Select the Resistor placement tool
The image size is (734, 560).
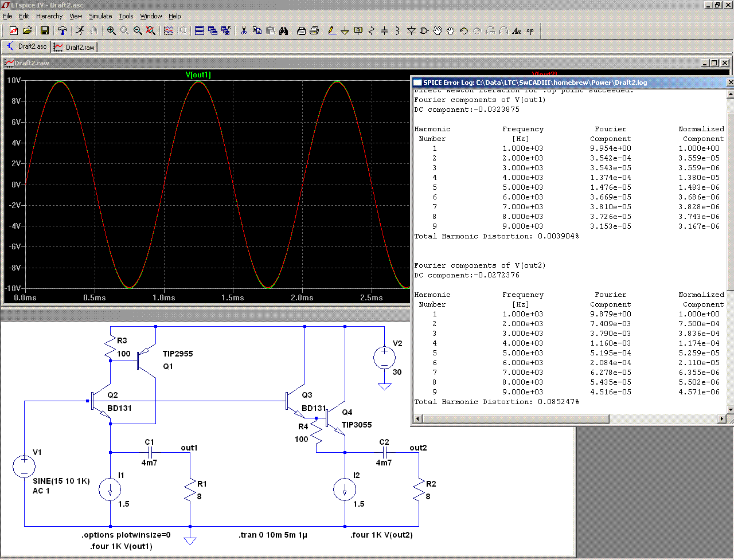(371, 31)
